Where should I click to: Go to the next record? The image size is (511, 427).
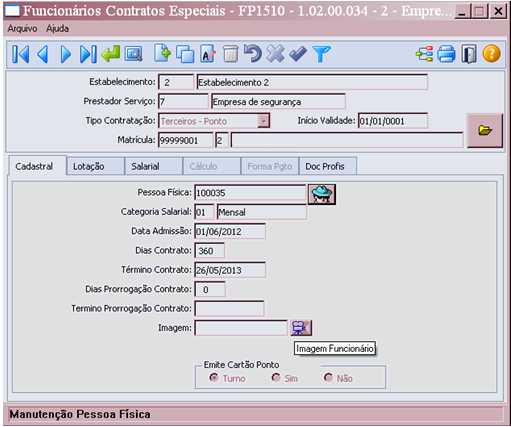tap(65, 54)
